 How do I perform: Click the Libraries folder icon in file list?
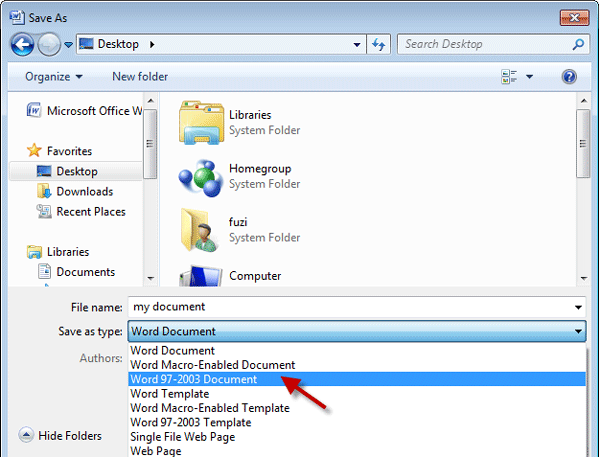tap(201, 122)
